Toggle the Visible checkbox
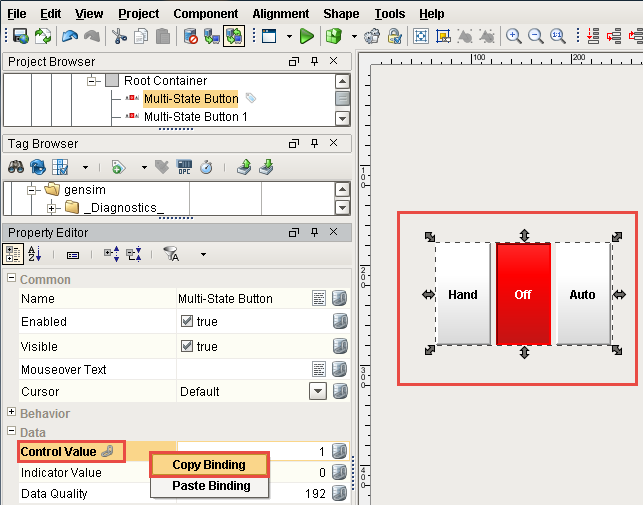 [186, 346]
